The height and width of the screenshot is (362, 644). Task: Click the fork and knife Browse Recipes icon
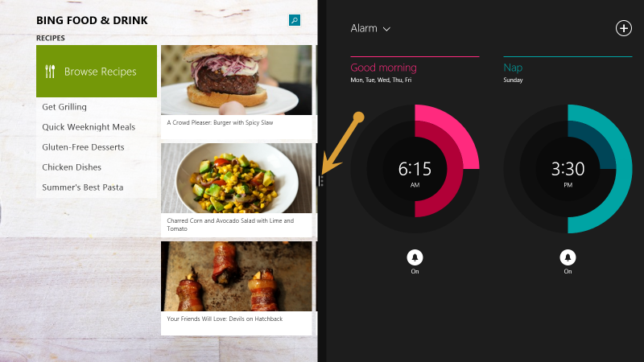click(x=50, y=72)
